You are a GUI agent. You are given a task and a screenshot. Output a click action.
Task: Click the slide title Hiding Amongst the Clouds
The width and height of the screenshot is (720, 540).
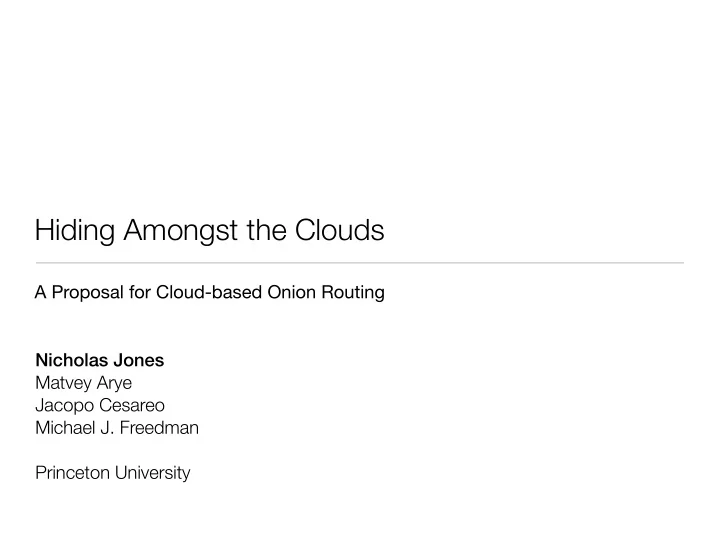point(209,231)
